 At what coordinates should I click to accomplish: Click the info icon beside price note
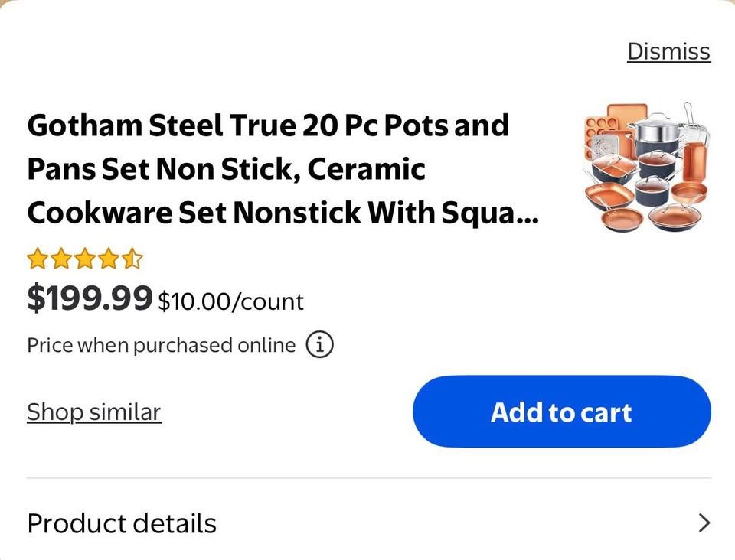point(320,345)
